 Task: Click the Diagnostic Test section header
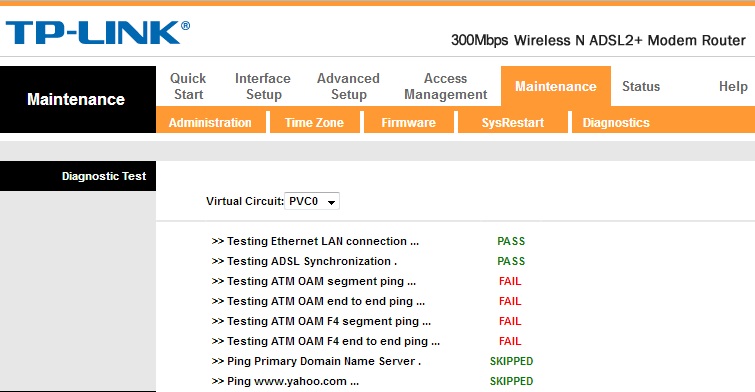(104, 176)
